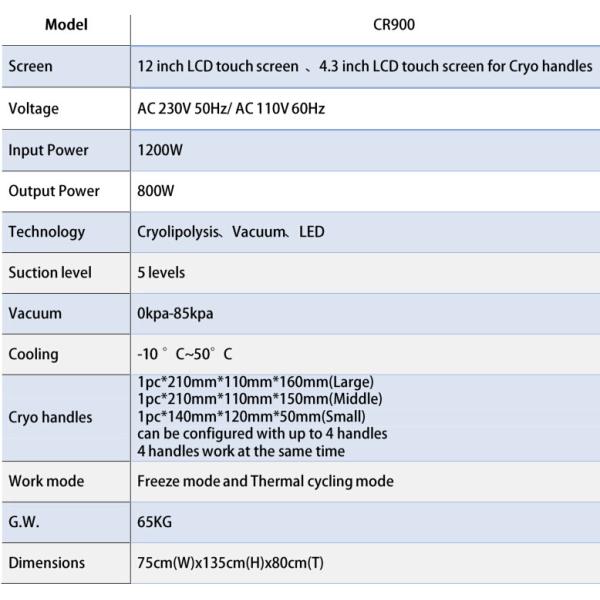Click the Technology row label
Image resolution: width=600 pixels, height=600 pixels.
click(x=47, y=232)
